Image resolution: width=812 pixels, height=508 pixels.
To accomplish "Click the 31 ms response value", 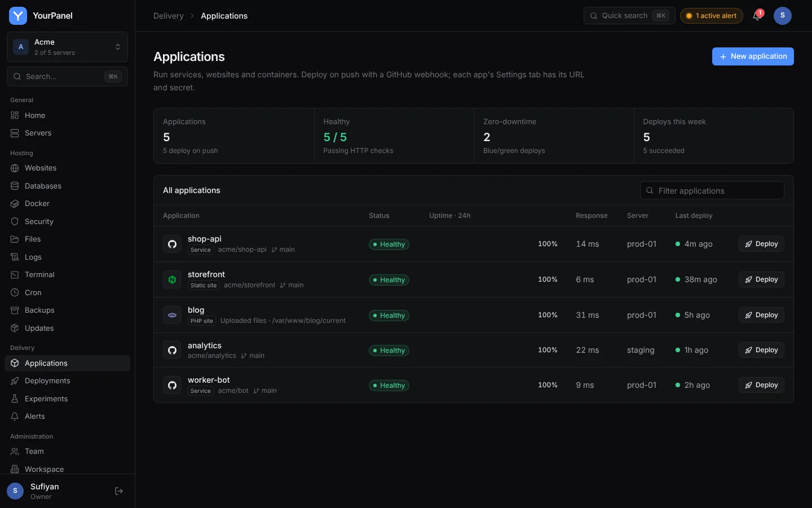I will (x=588, y=315).
